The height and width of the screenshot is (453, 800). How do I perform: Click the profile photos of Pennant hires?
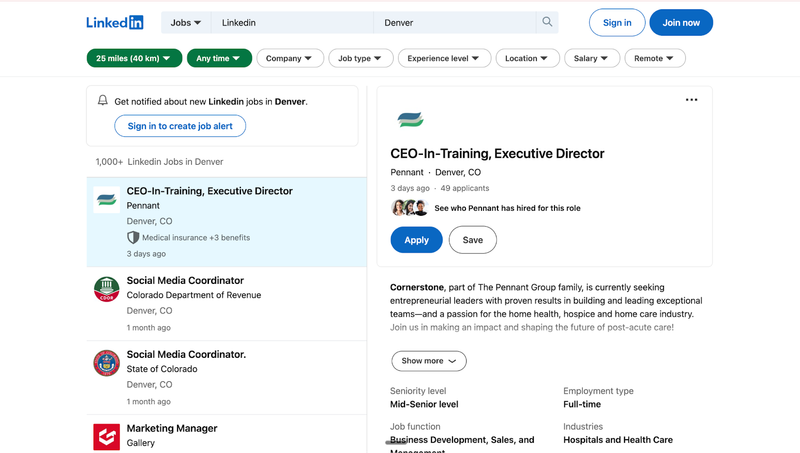point(409,208)
